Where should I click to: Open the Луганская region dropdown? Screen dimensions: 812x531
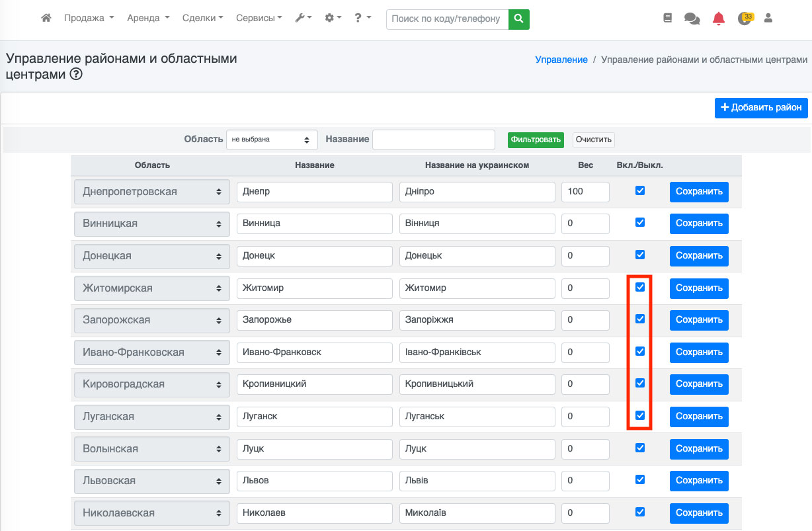click(152, 417)
